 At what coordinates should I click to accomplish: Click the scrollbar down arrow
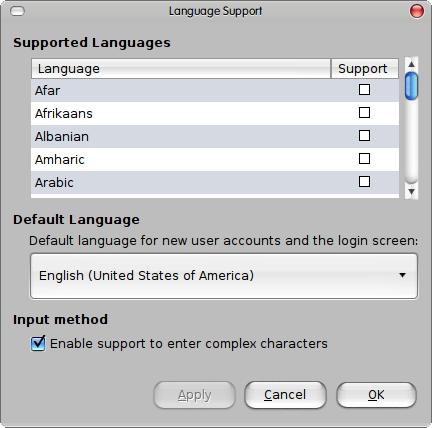[411, 192]
